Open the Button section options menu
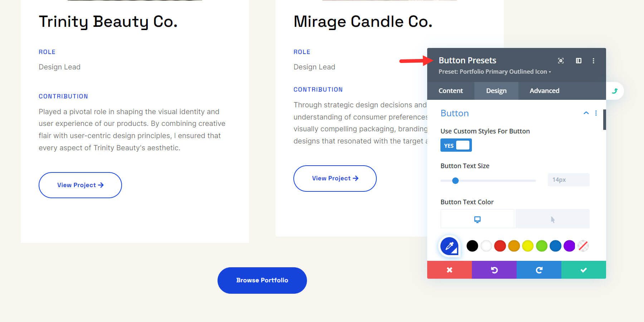Image resolution: width=644 pixels, height=322 pixels. point(596,113)
